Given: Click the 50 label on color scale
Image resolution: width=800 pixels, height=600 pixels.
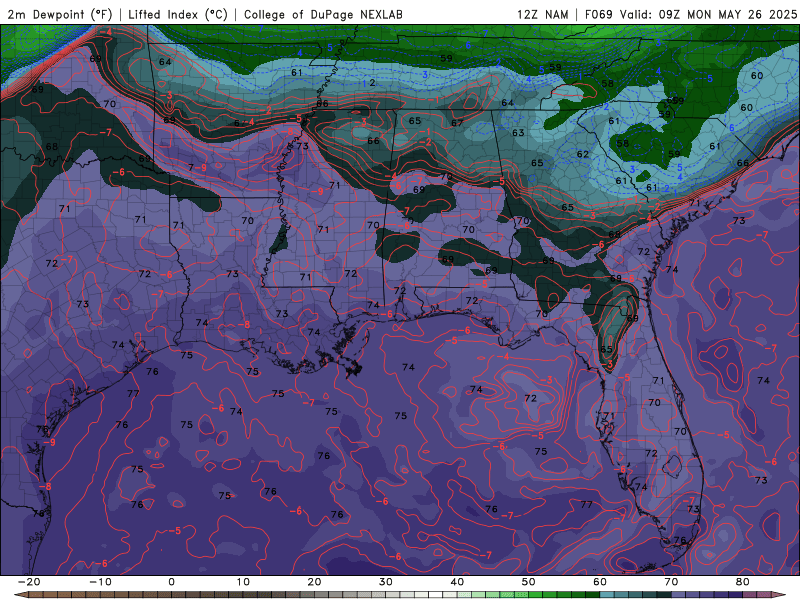Looking at the screenshot, I should 529,582.
